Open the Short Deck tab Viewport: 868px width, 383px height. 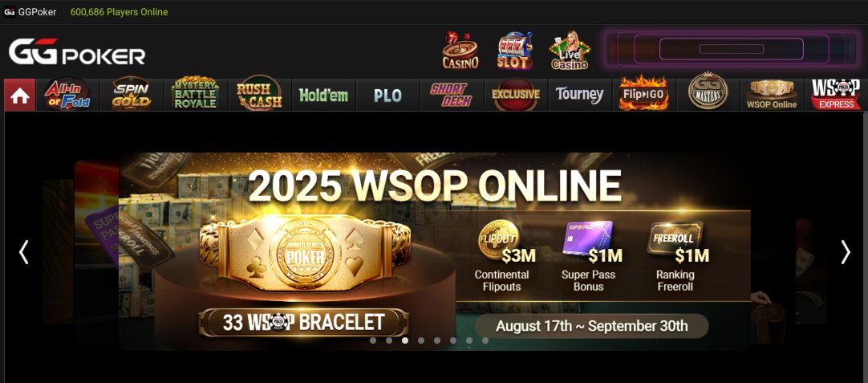452,95
